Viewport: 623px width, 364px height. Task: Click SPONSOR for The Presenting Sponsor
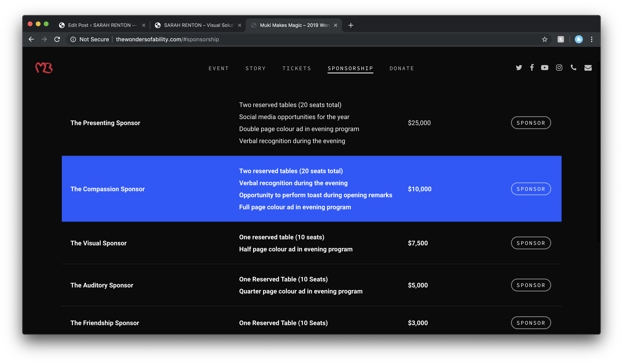[x=531, y=123]
